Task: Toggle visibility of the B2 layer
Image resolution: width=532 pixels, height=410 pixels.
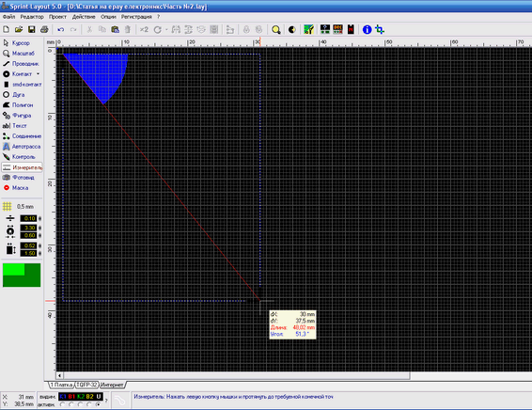Action: pyautogui.click(x=89, y=397)
